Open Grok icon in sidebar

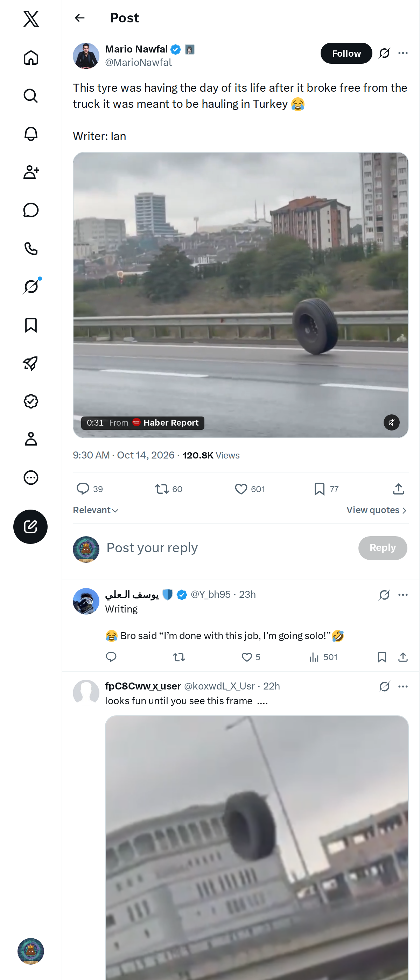[31, 286]
